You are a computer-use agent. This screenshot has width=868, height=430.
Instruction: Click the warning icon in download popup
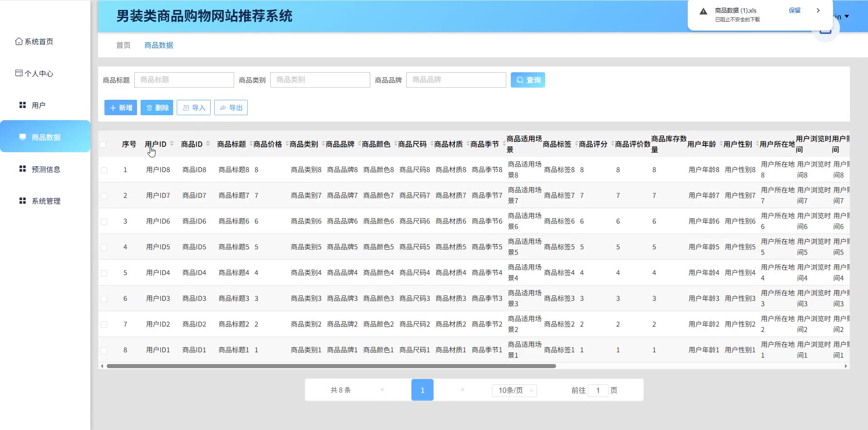703,12
